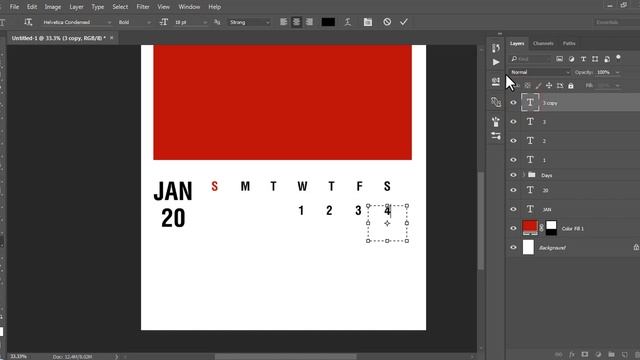
Task: Open the layer filter kind dropdown
Action: point(530,59)
